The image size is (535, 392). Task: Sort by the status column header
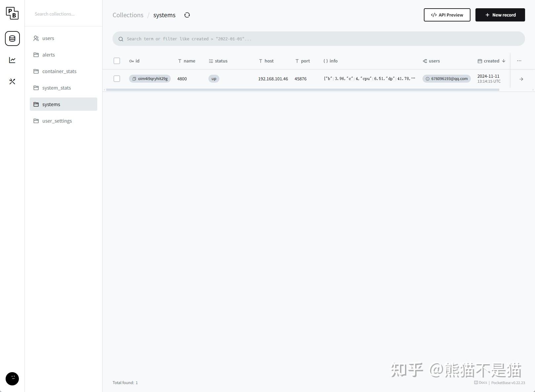(x=218, y=61)
